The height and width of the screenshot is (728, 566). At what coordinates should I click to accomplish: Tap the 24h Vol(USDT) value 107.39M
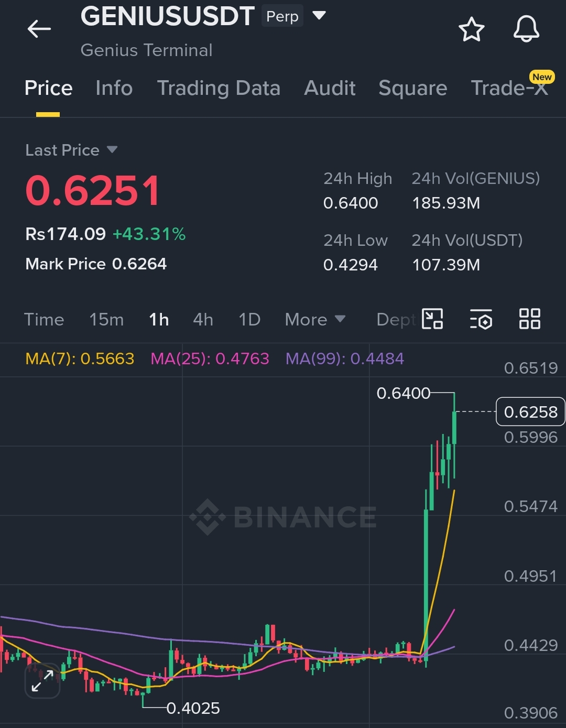pyautogui.click(x=446, y=265)
